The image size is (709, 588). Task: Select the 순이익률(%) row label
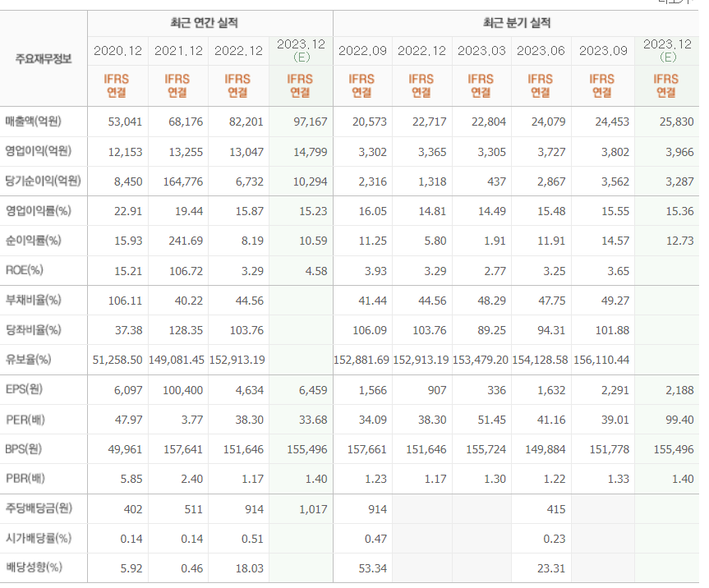pos(33,241)
